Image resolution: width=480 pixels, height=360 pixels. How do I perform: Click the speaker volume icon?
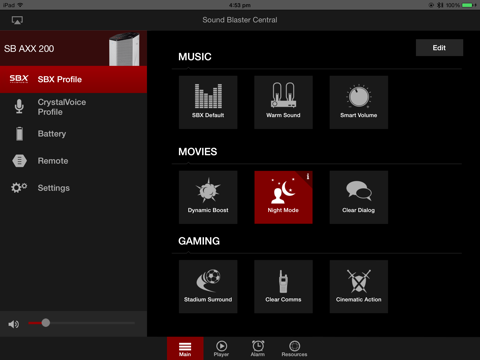(x=14, y=324)
